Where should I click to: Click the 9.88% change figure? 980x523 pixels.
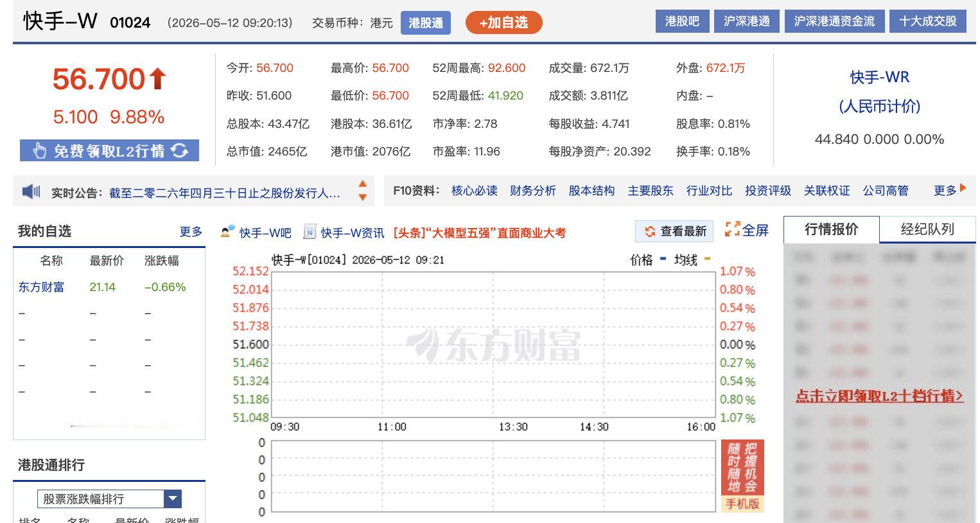coord(137,117)
